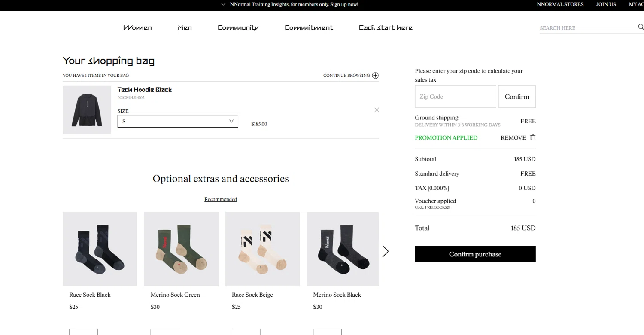The height and width of the screenshot is (335, 644).
Task: Open the Tech Hoodie Black thumbnail
Action: 87,110
